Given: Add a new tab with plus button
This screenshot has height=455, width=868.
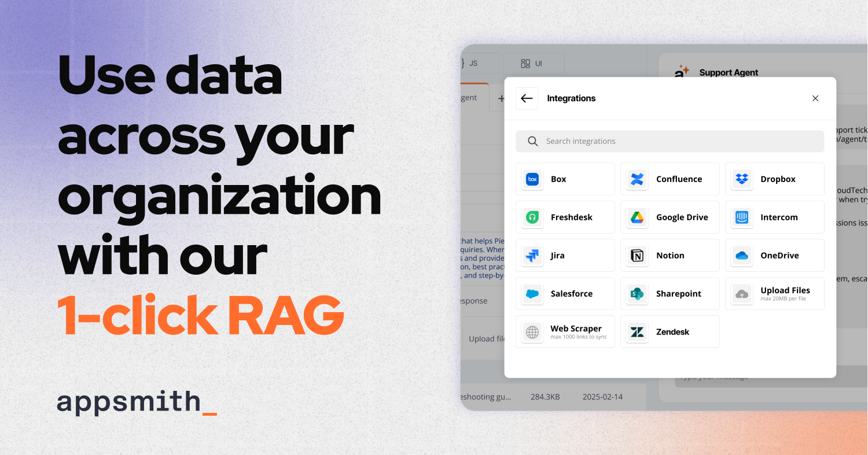Looking at the screenshot, I should 501,98.
